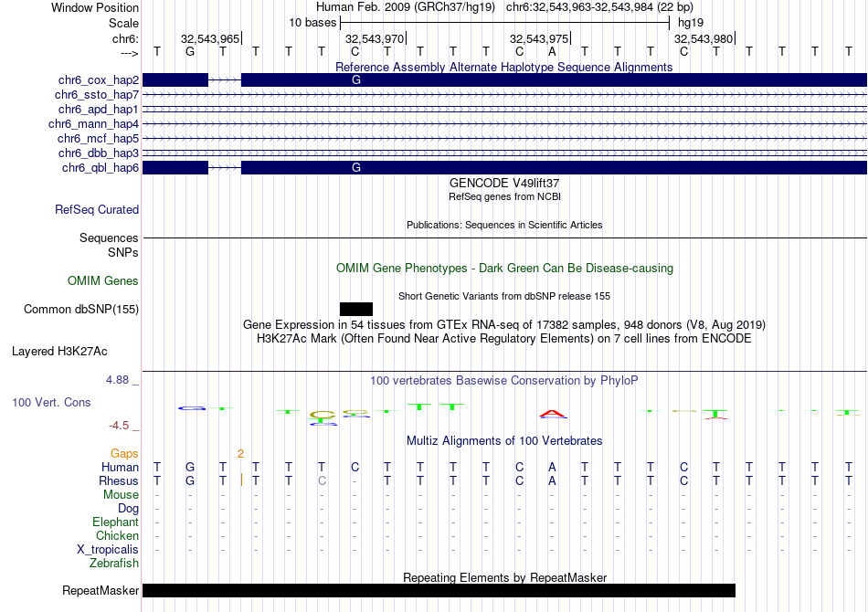Click the G mismatch in chr6_qbl_hap6 alignment
This screenshot has width=868, height=612.
click(356, 168)
